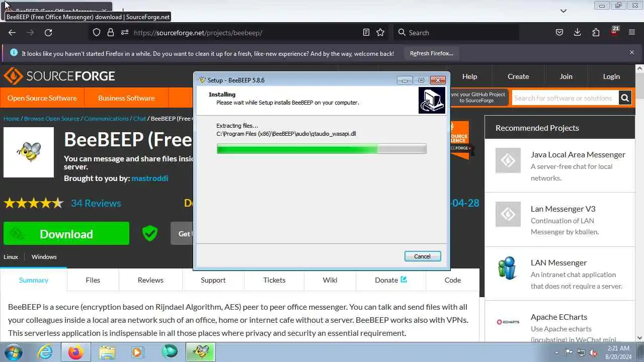Image resolution: width=644 pixels, height=362 pixels.
Task: Click Communications breadcrumb link
Action: coord(106,119)
